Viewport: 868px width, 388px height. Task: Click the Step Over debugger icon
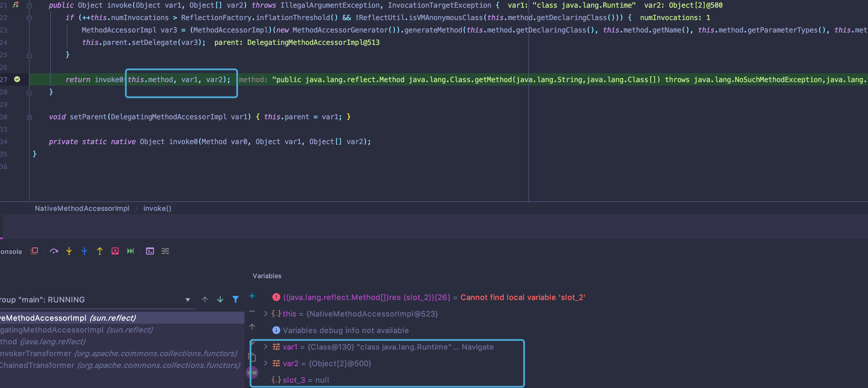54,251
